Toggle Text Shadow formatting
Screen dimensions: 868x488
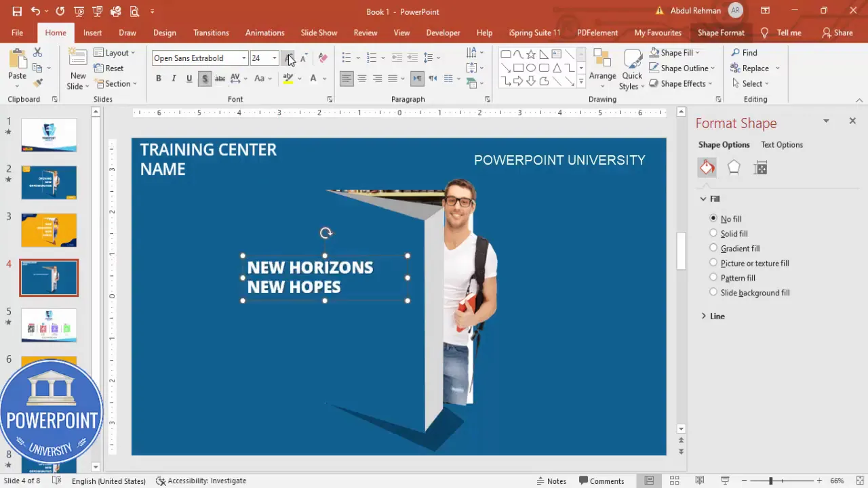tap(205, 79)
